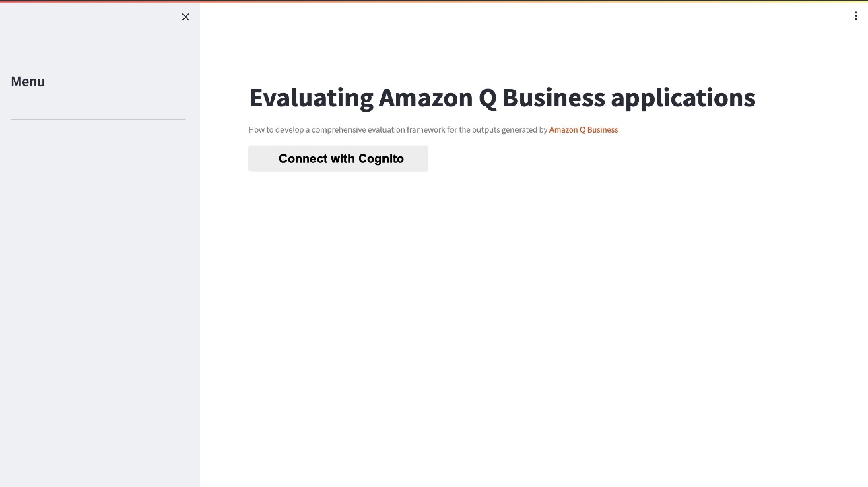Click the divider line under Menu
Screen dimensions: 868x487
(x=98, y=119)
